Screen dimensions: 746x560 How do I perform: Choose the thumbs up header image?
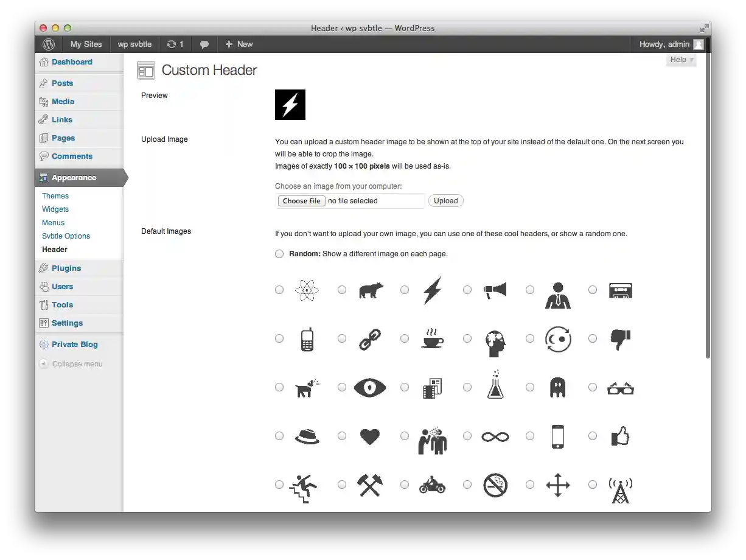(x=620, y=435)
